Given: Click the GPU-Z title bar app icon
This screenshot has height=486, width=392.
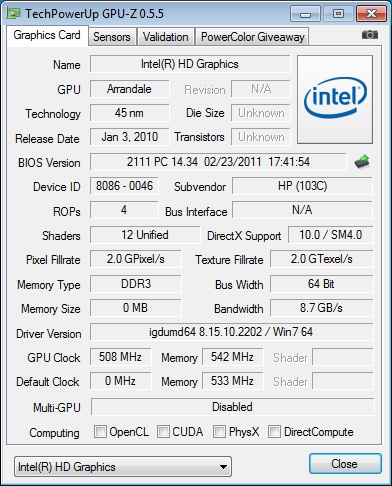Looking at the screenshot, I should [14, 13].
